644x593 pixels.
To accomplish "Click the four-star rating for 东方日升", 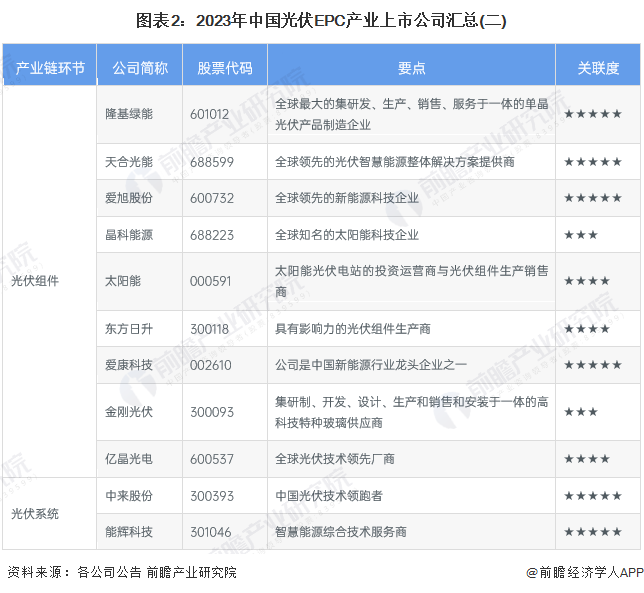I will point(587,329).
